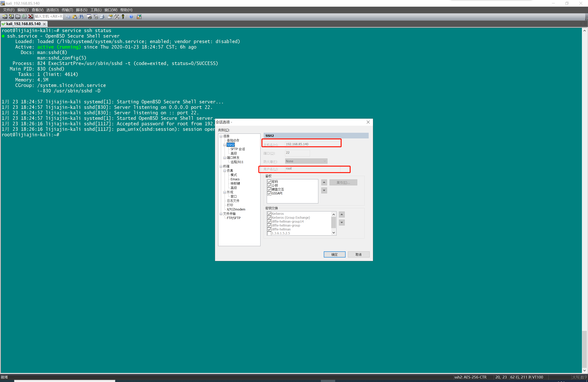Open the 传输(T) menu
588x382 pixels.
pos(67,10)
